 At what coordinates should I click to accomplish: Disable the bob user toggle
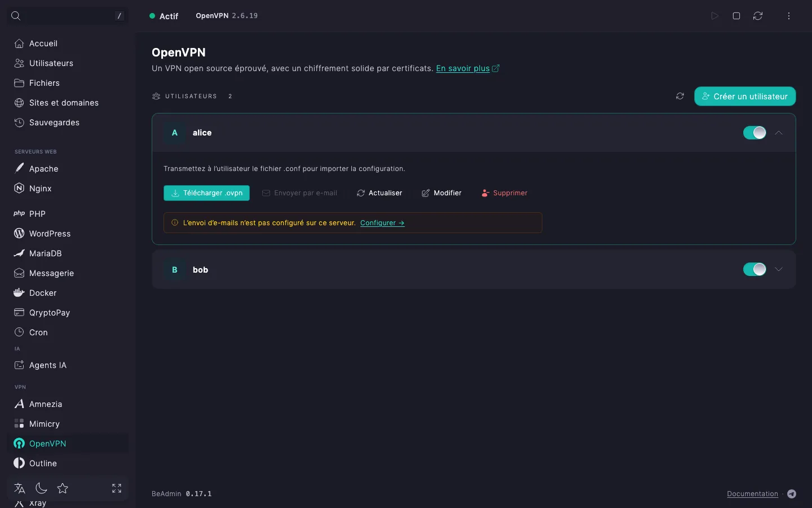click(754, 269)
